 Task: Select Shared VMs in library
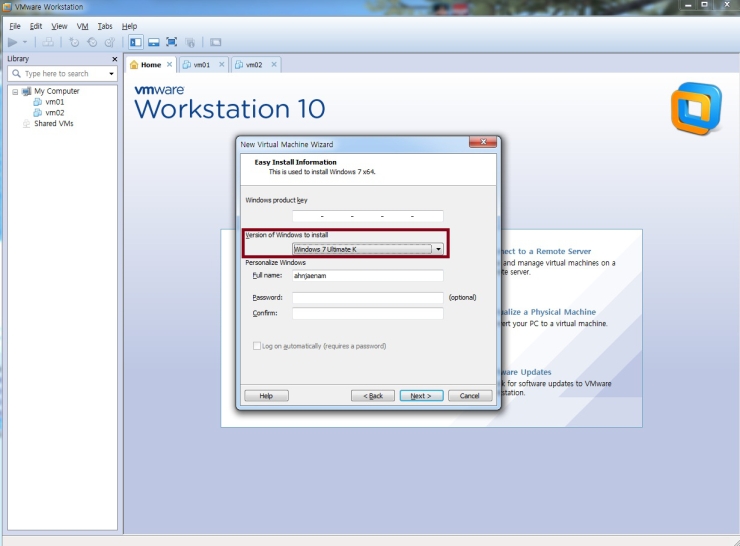(x=53, y=124)
